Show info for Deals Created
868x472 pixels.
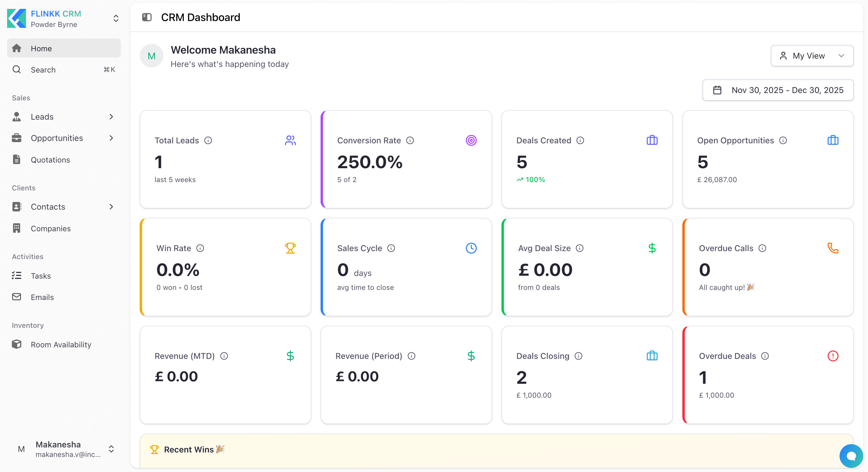coord(580,140)
